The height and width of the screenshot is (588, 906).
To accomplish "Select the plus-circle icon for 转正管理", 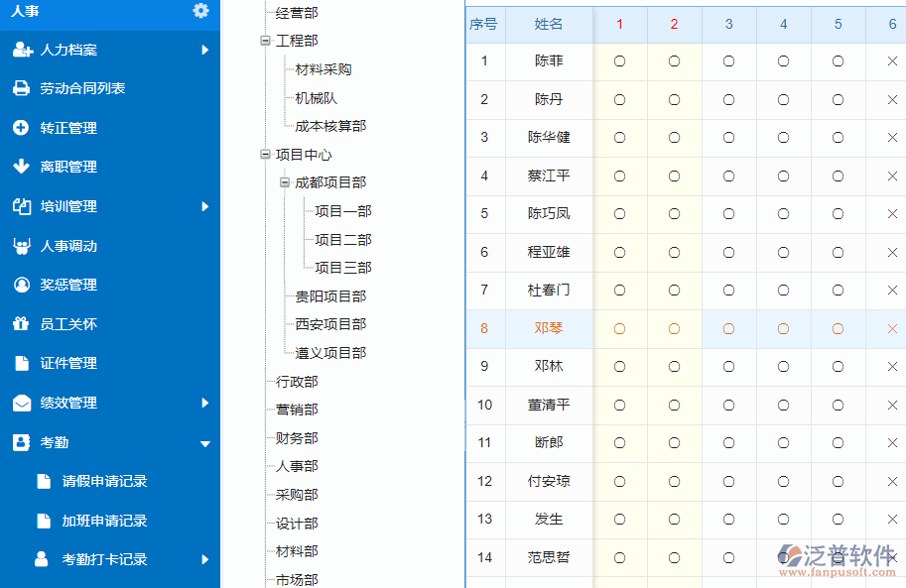I will [x=22, y=127].
